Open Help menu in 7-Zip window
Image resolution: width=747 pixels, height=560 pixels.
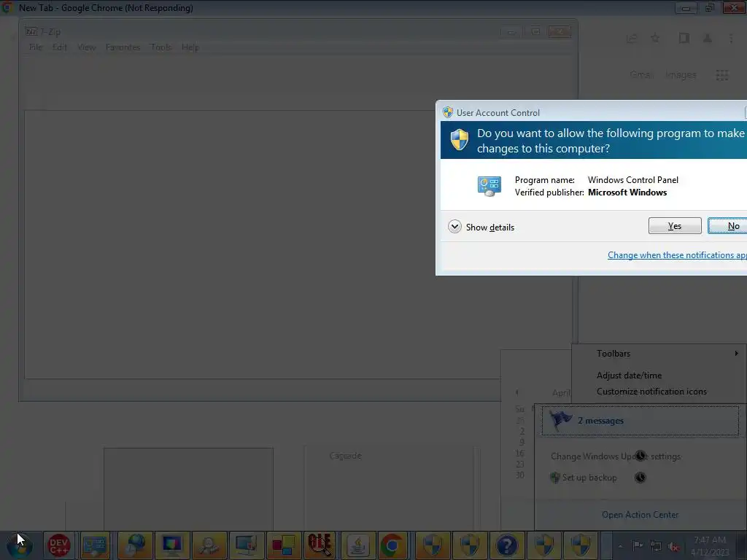pyautogui.click(x=190, y=47)
